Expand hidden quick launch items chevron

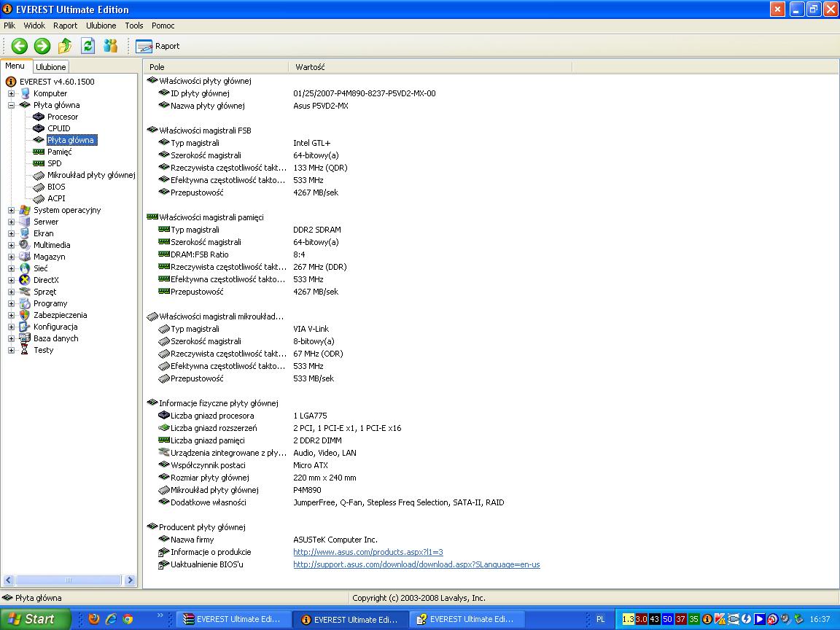[160, 615]
